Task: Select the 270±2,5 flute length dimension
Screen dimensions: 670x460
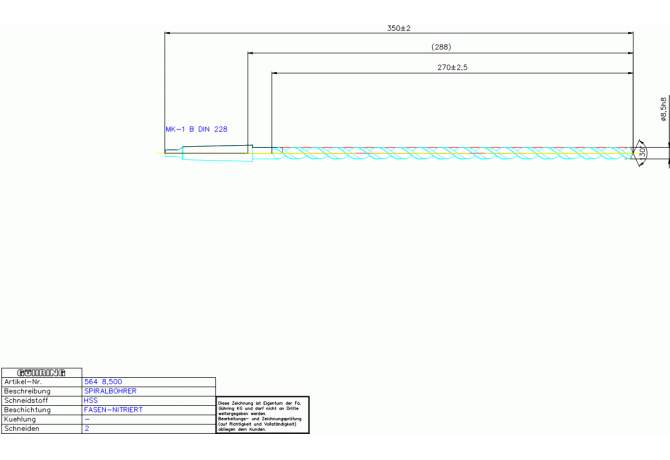Action: pos(452,67)
